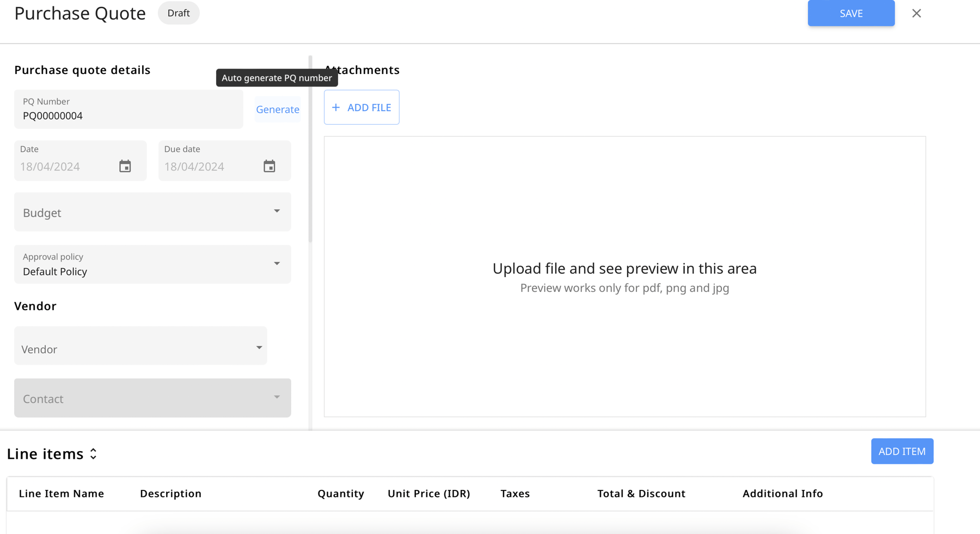
Task: Click the X icon next to SAVE
Action: click(x=916, y=13)
